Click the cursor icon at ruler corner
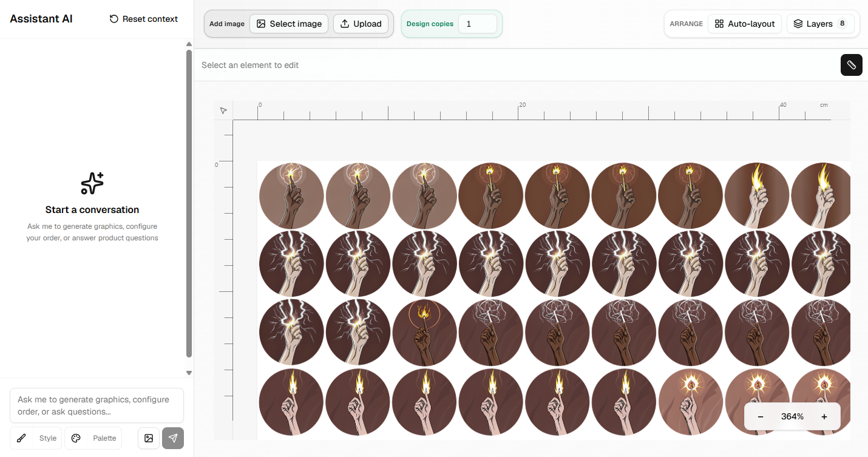 click(x=223, y=110)
